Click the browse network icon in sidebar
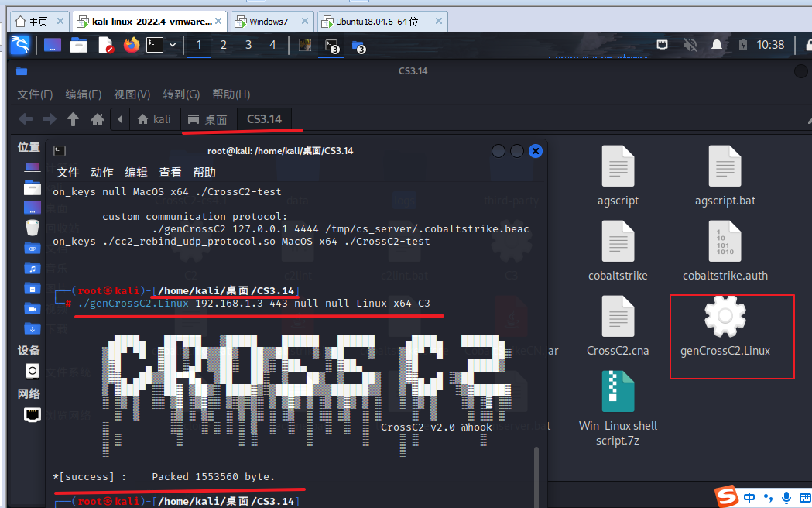Viewport: 812px width, 508px height. 32,415
